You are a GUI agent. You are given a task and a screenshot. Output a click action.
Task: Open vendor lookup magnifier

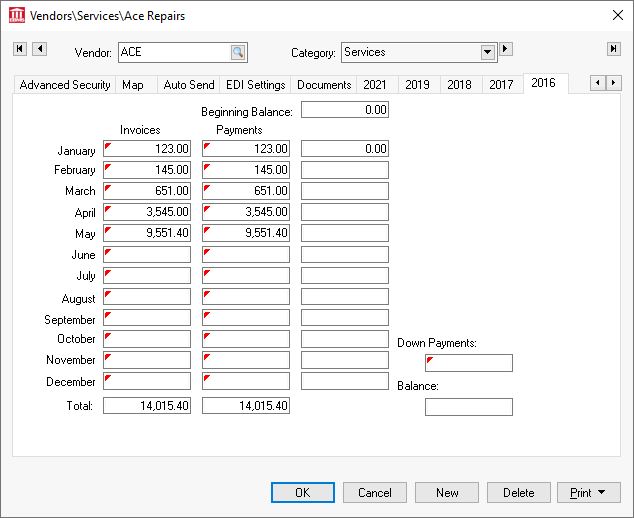point(238,52)
